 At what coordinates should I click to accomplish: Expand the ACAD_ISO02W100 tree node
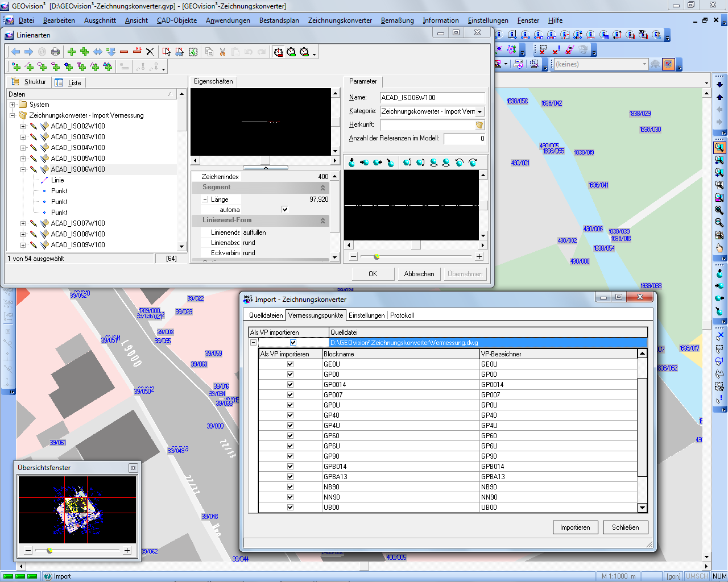click(23, 126)
